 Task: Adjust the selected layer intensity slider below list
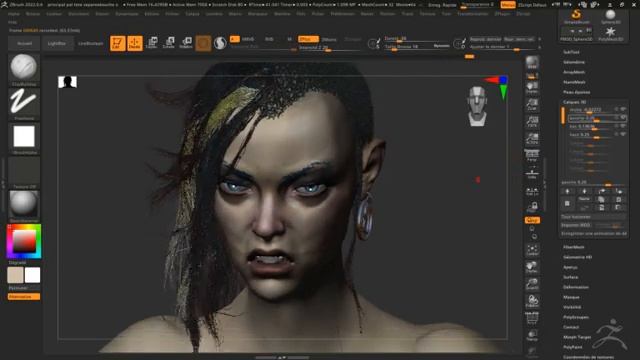pos(594,182)
